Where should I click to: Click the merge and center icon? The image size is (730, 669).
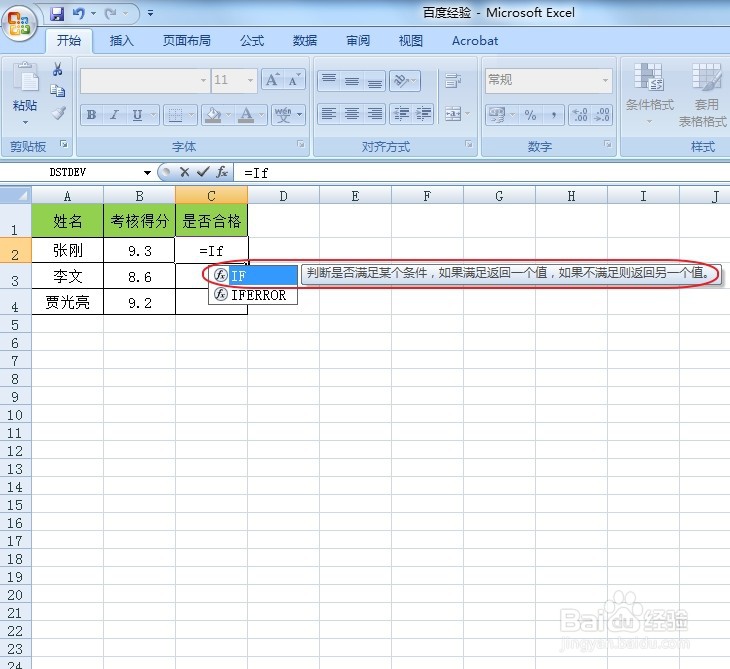point(453,114)
